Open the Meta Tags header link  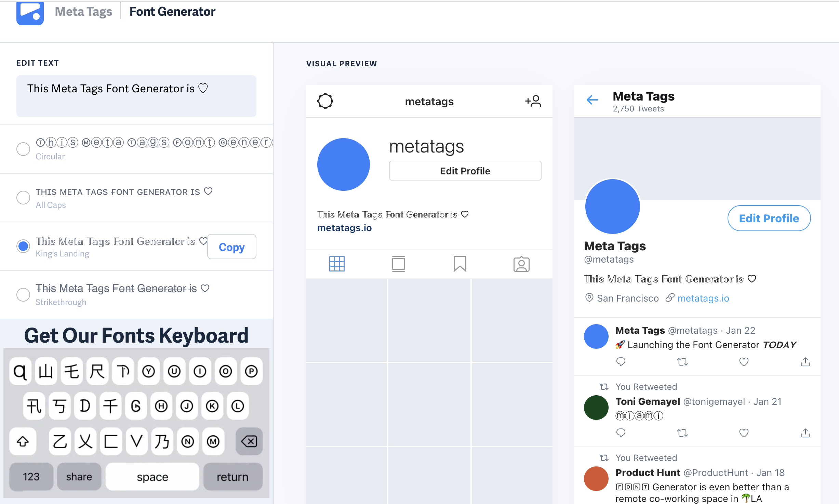click(x=83, y=12)
